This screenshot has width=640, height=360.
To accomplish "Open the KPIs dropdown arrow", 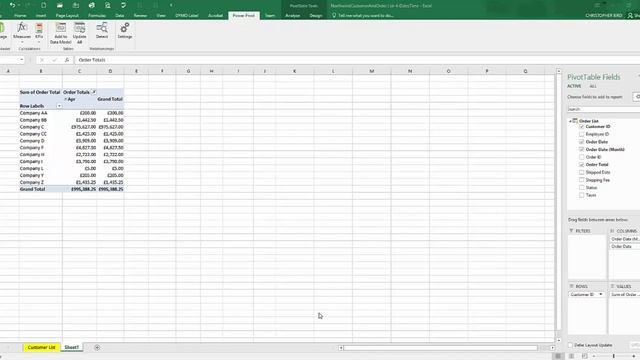I will pyautogui.click(x=39, y=42).
